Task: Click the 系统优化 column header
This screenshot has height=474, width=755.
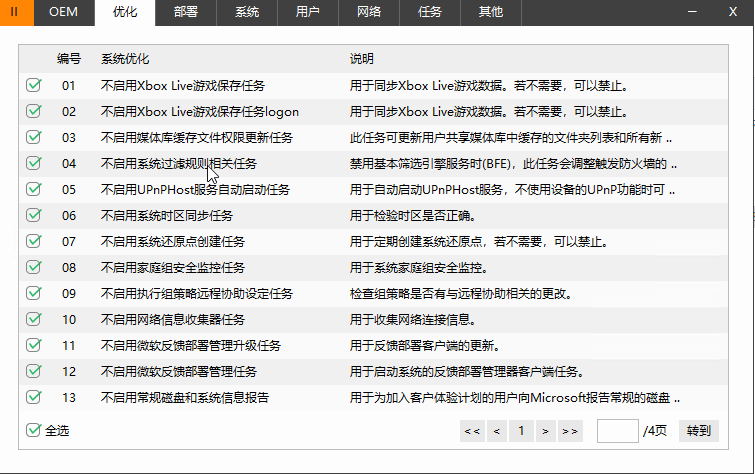Action: tap(125, 59)
